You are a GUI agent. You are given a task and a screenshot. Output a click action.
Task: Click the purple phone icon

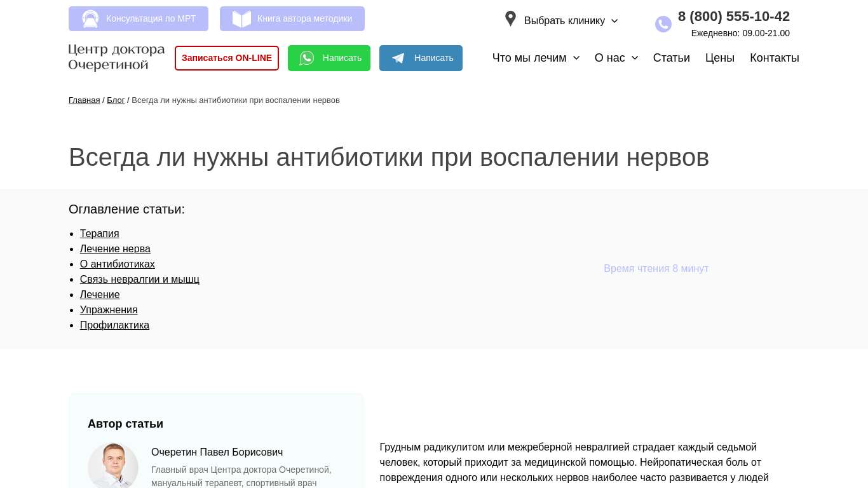click(663, 24)
